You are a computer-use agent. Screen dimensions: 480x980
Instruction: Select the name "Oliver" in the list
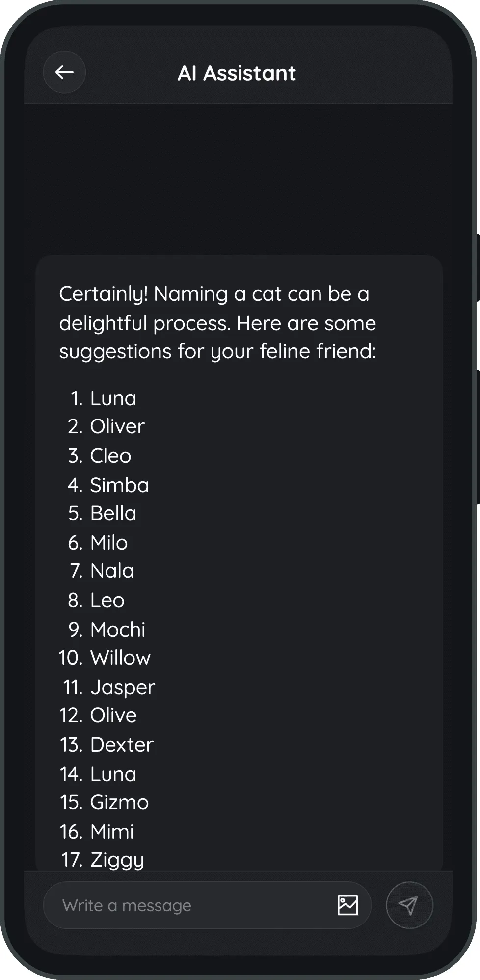click(x=117, y=426)
